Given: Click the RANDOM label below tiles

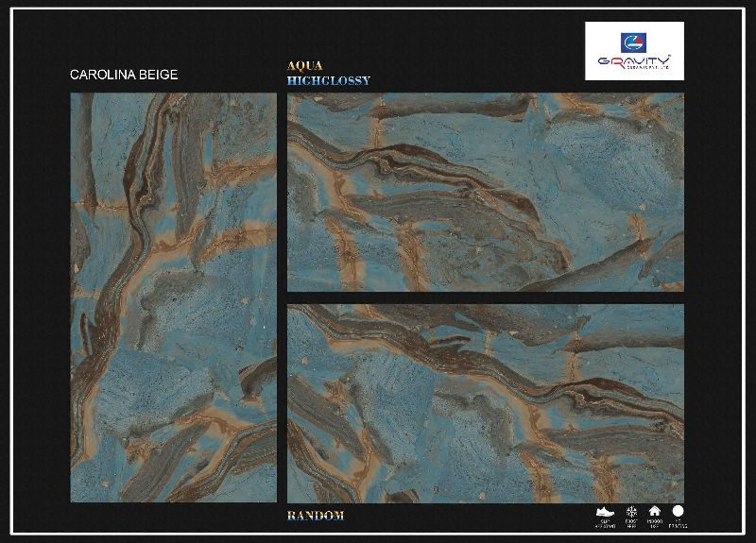Looking at the screenshot, I should point(315,516).
